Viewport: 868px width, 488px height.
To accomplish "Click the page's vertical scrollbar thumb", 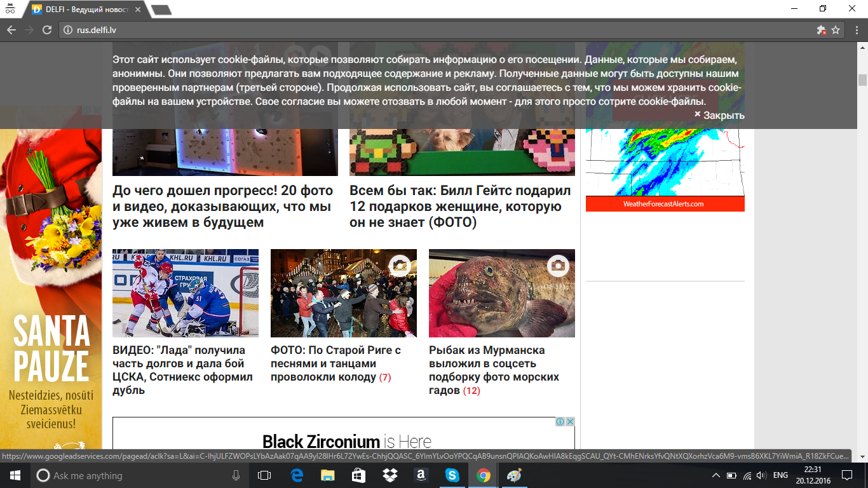I will (x=862, y=79).
